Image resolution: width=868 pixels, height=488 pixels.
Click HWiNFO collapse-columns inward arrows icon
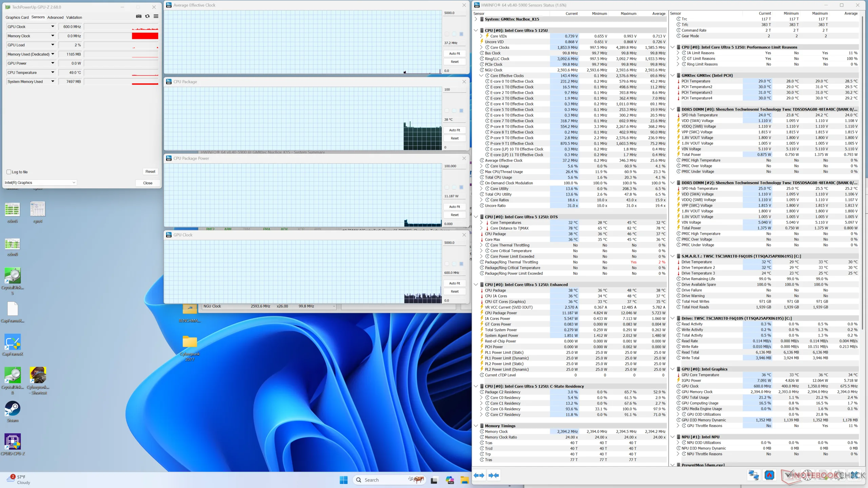coord(494,475)
